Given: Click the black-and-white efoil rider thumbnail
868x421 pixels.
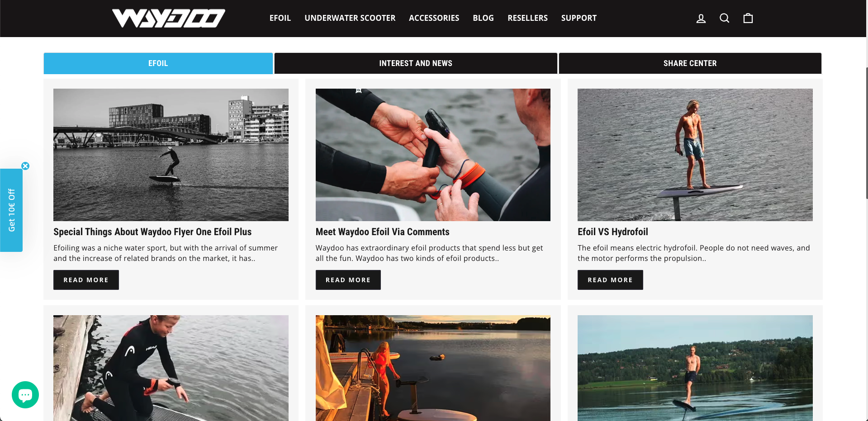Looking at the screenshot, I should [x=171, y=155].
